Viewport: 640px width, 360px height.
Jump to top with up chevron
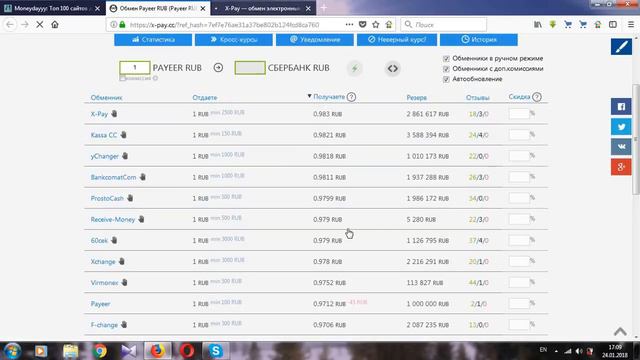coord(620,331)
